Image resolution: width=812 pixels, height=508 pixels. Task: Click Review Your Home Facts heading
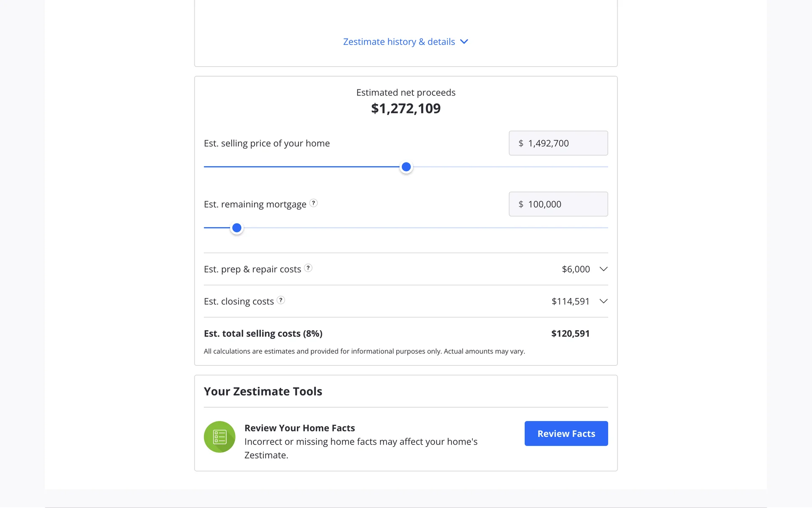299,428
